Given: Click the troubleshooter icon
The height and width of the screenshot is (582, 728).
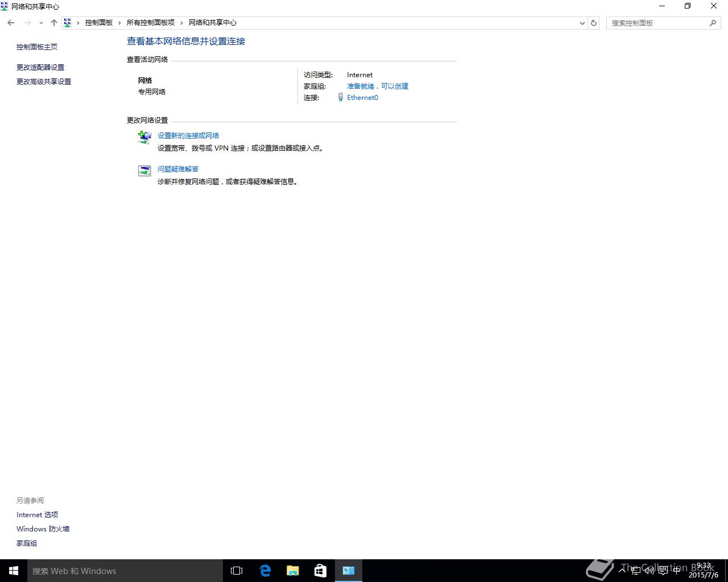Looking at the screenshot, I should click(x=144, y=171).
